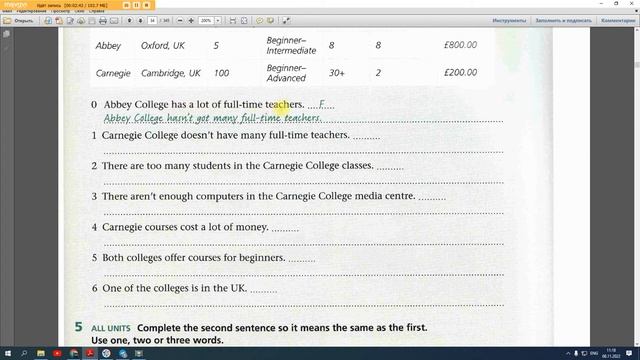The image size is (640, 360).
Task: Open the Комментарии comments pane
Action: point(618,20)
